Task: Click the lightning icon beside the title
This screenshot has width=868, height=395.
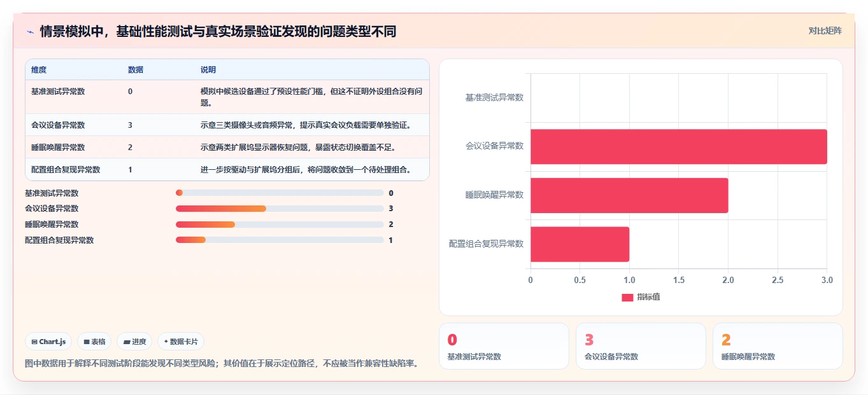Action: click(x=30, y=31)
